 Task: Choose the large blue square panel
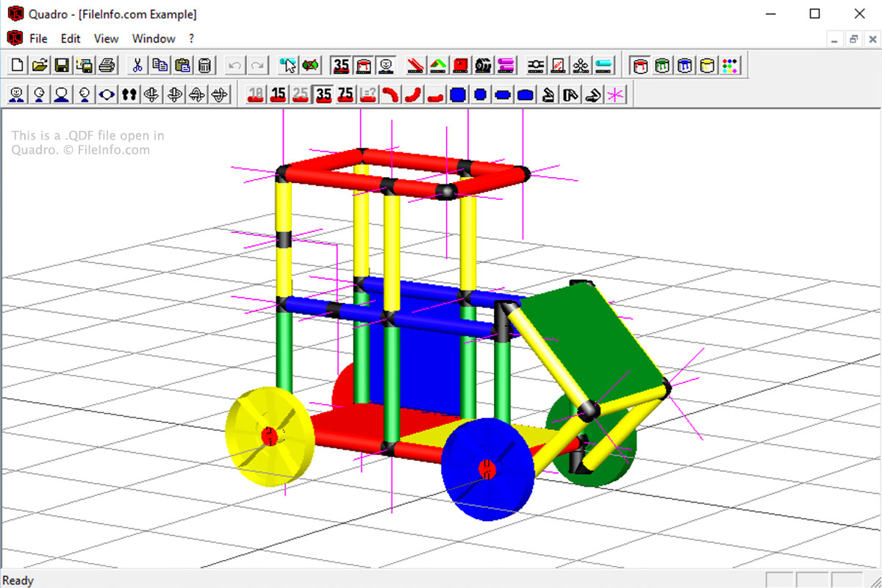click(x=459, y=94)
